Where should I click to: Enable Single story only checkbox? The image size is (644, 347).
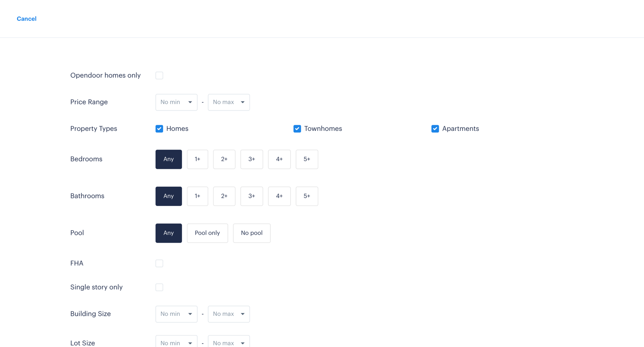(159, 287)
